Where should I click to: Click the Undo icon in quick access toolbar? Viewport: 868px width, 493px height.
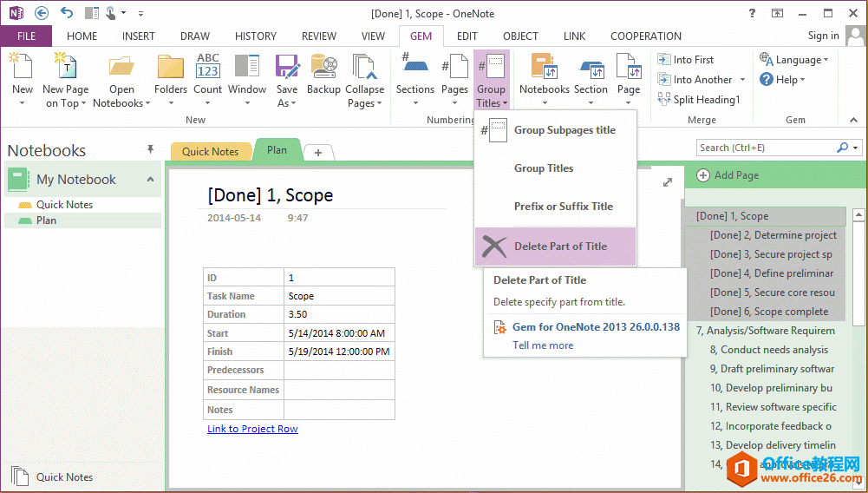pos(67,13)
